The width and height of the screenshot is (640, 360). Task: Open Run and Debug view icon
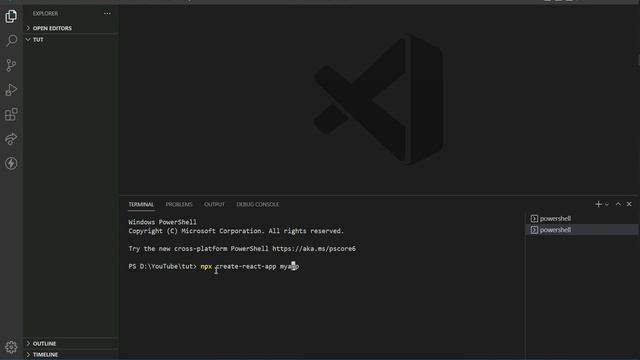click(x=11, y=90)
